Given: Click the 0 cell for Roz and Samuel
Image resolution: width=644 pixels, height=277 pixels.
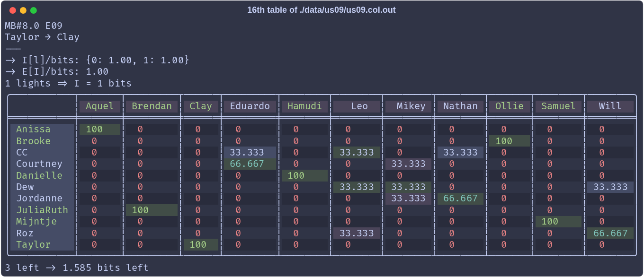Looking at the screenshot, I should [x=558, y=233].
